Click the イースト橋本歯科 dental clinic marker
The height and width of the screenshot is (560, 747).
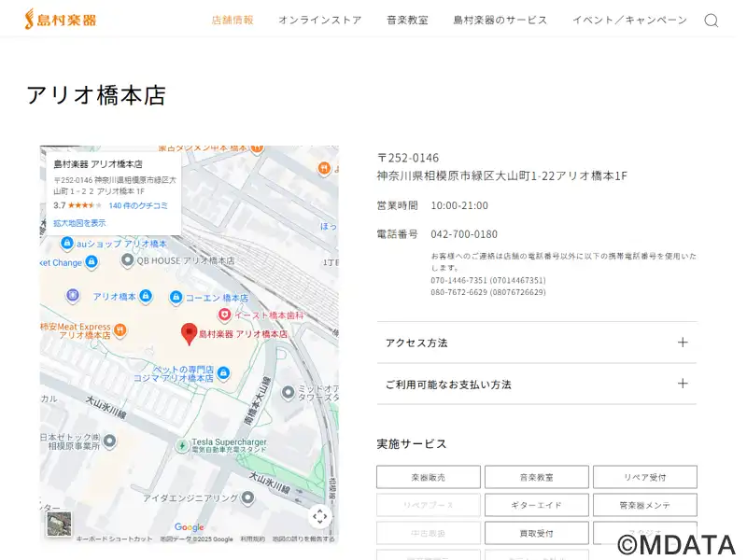pyautogui.click(x=225, y=315)
